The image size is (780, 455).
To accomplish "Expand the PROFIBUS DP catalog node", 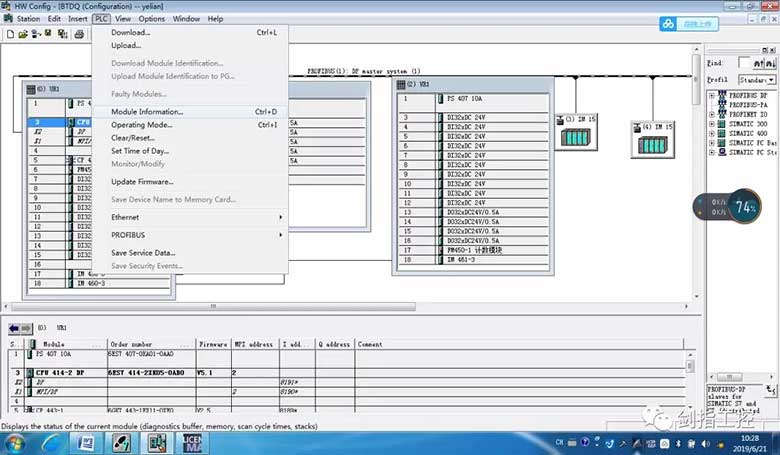I will click(712, 95).
